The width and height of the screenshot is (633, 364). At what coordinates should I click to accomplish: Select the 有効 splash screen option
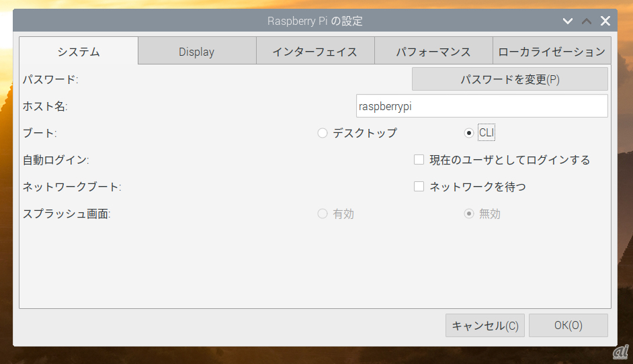(323, 214)
